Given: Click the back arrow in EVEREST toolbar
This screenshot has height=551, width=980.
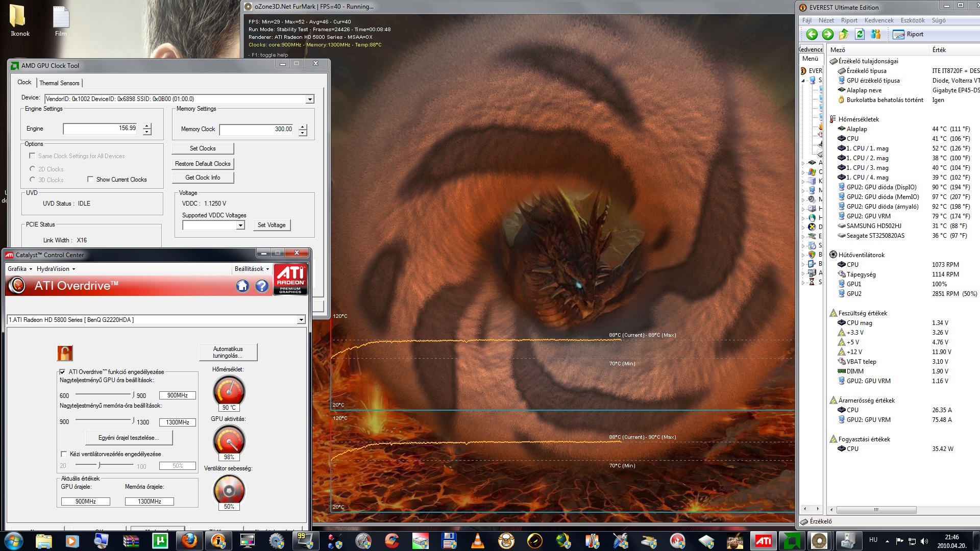Looking at the screenshot, I should 812,34.
